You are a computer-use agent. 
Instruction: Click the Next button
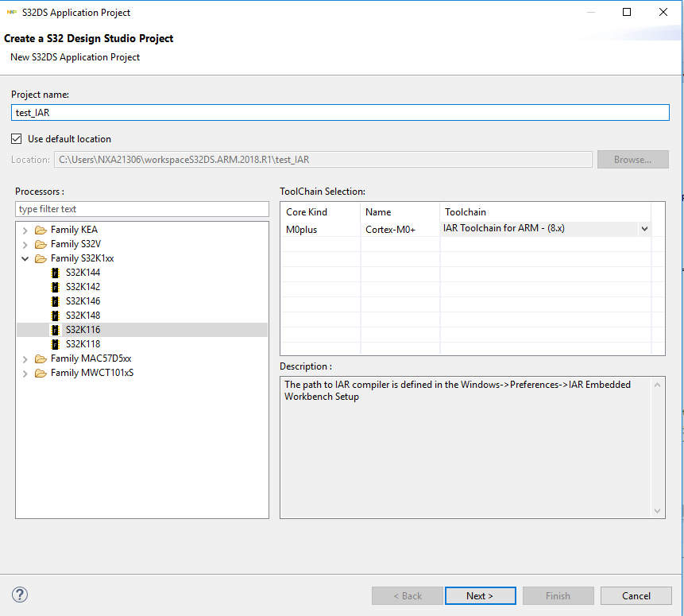(481, 596)
